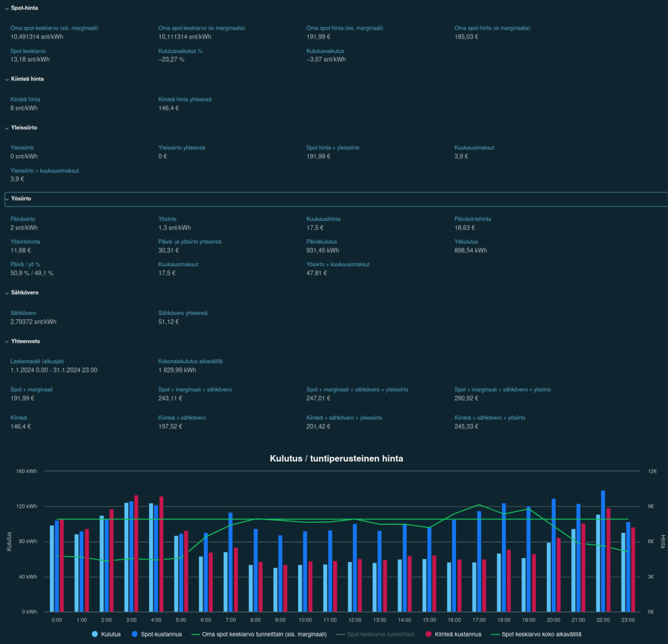The width and height of the screenshot is (668, 644).
Task: Click the gray line icon beside Spot keskiarvo tunnittain
Action: pyautogui.click(x=340, y=634)
